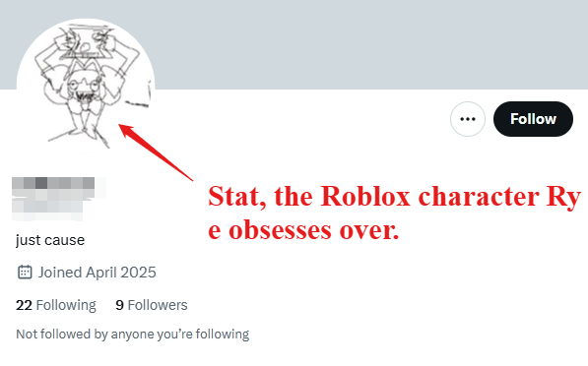Click the 'e obsesses over.' red text line

pyautogui.click(x=303, y=229)
